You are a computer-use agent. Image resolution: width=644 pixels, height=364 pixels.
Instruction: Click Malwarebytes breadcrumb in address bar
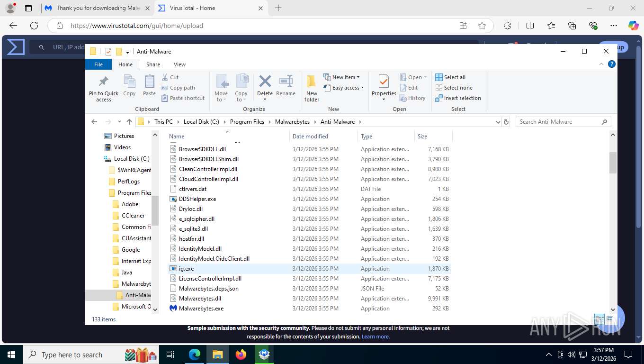point(292,122)
